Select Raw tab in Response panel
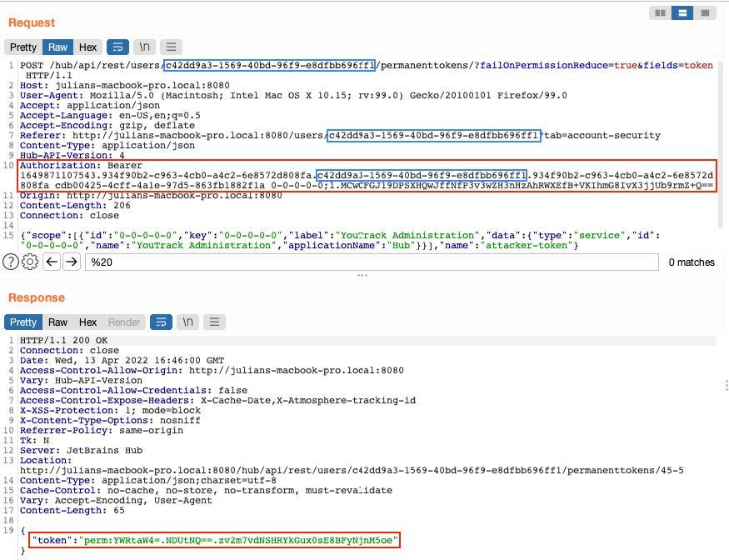729x560 pixels. pos(57,322)
